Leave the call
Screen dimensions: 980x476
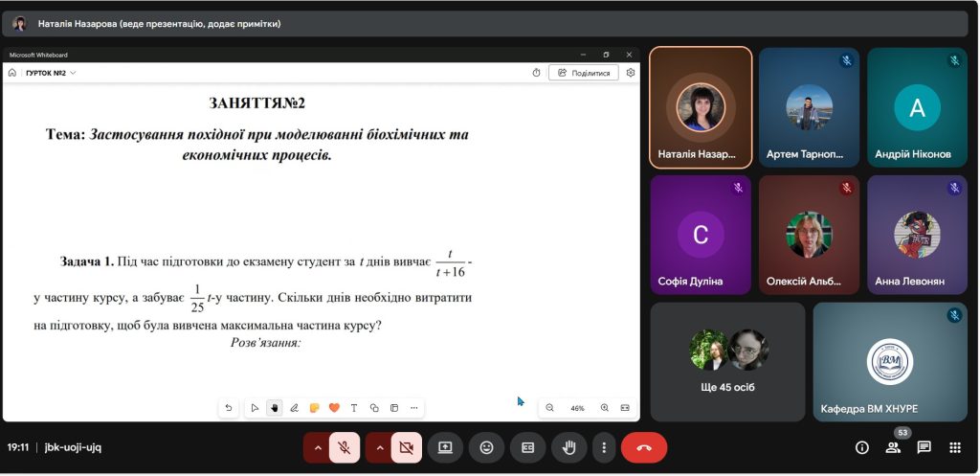coord(644,448)
